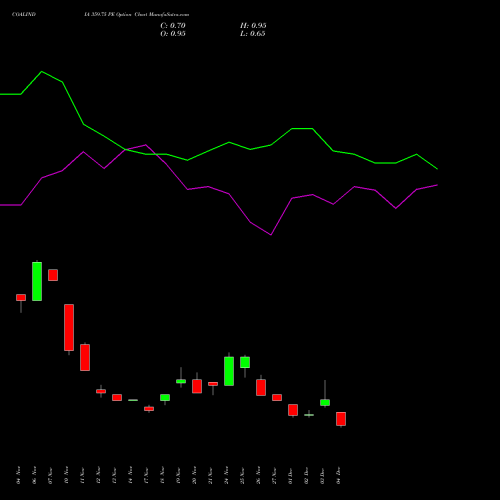The image size is (500, 500).
Task: Click the close value C: 0.70
Action: point(173,26)
